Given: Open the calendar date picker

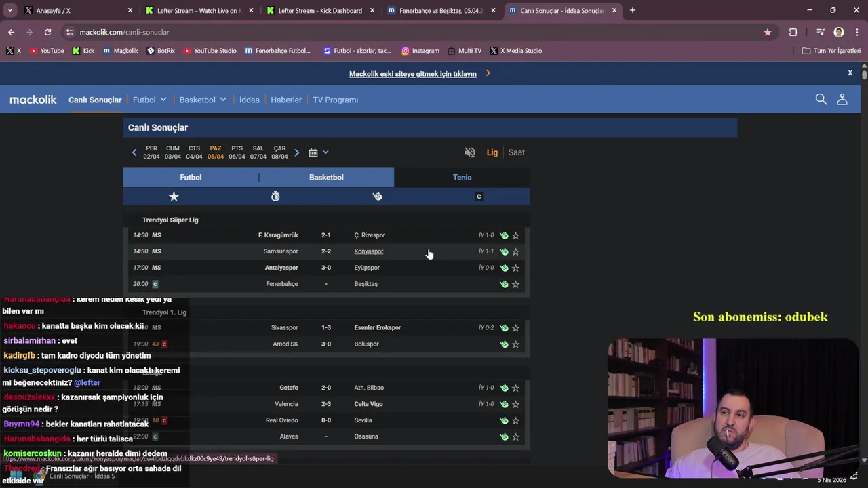Looking at the screenshot, I should tap(318, 152).
